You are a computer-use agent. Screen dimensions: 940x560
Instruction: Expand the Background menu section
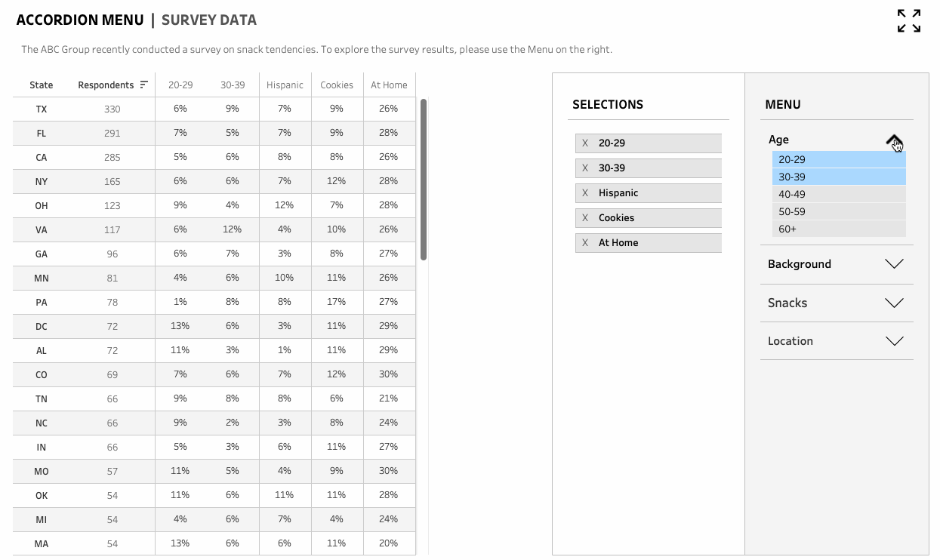(x=837, y=264)
